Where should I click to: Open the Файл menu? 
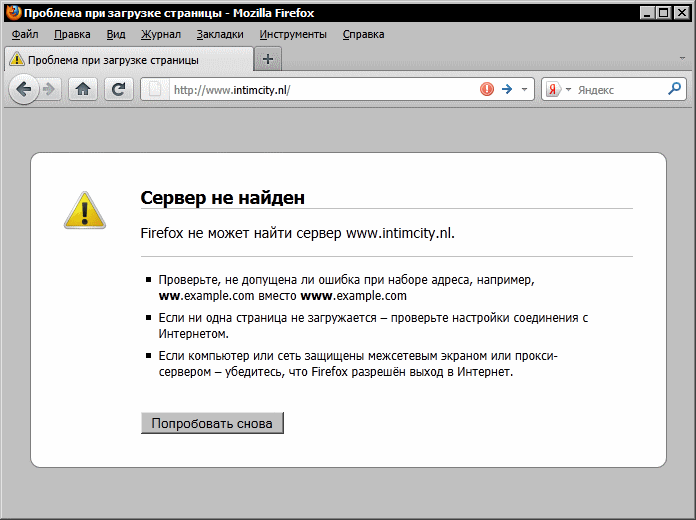(25, 34)
